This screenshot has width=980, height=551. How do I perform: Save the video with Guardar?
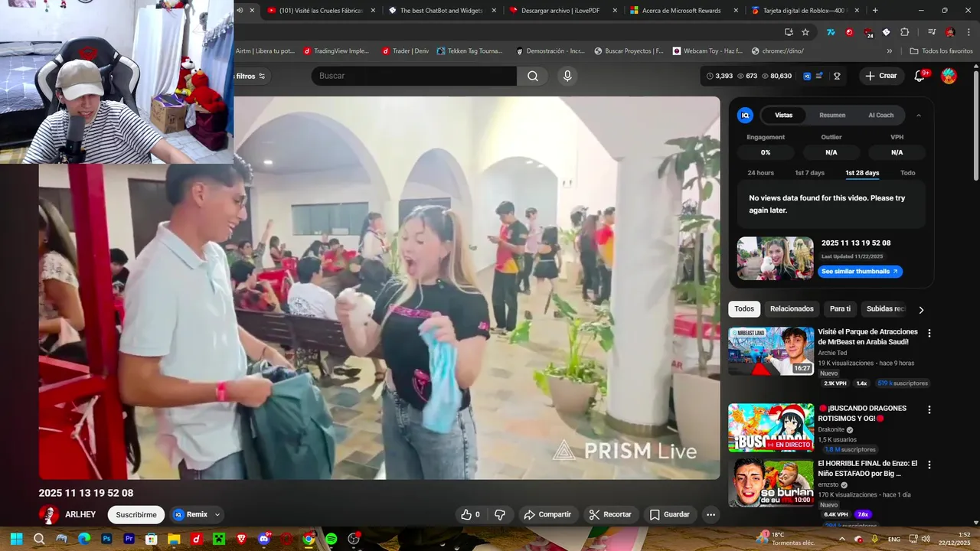[x=670, y=514]
